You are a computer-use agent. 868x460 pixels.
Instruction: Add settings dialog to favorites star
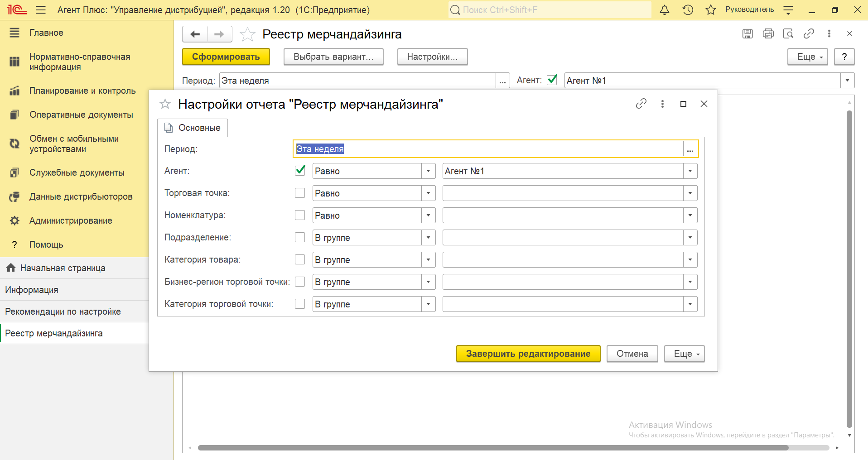click(x=165, y=104)
